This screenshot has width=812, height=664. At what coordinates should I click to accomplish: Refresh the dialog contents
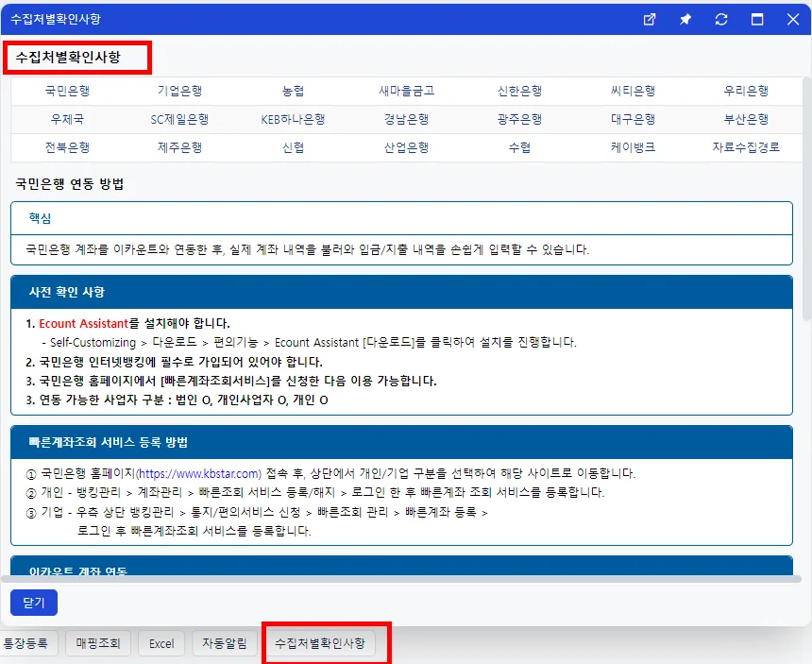(720, 20)
